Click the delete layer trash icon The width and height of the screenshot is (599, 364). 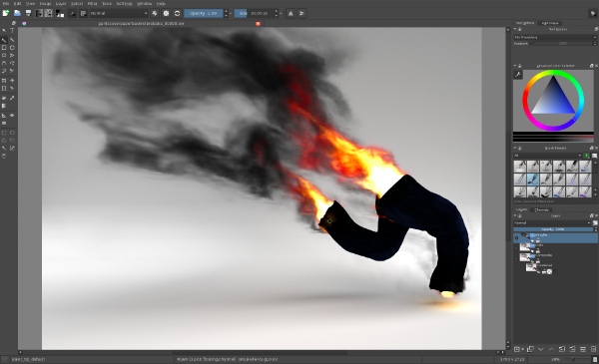click(593, 349)
